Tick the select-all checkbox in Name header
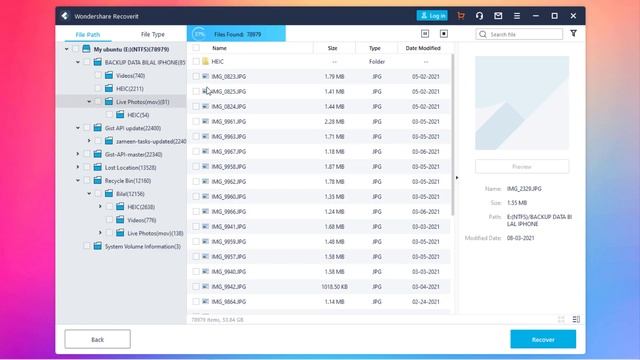The width and height of the screenshot is (640, 360). tap(196, 48)
